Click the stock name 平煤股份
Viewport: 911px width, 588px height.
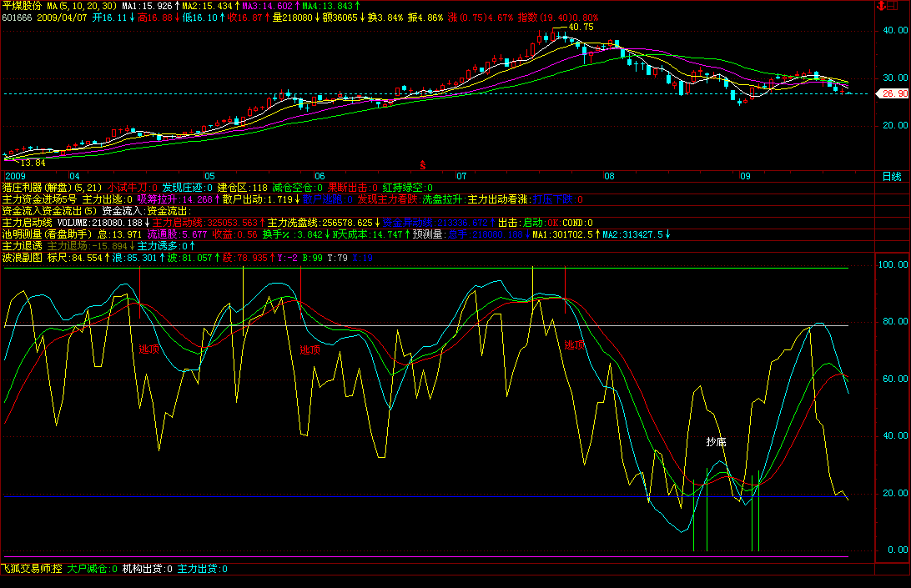click(x=22, y=6)
